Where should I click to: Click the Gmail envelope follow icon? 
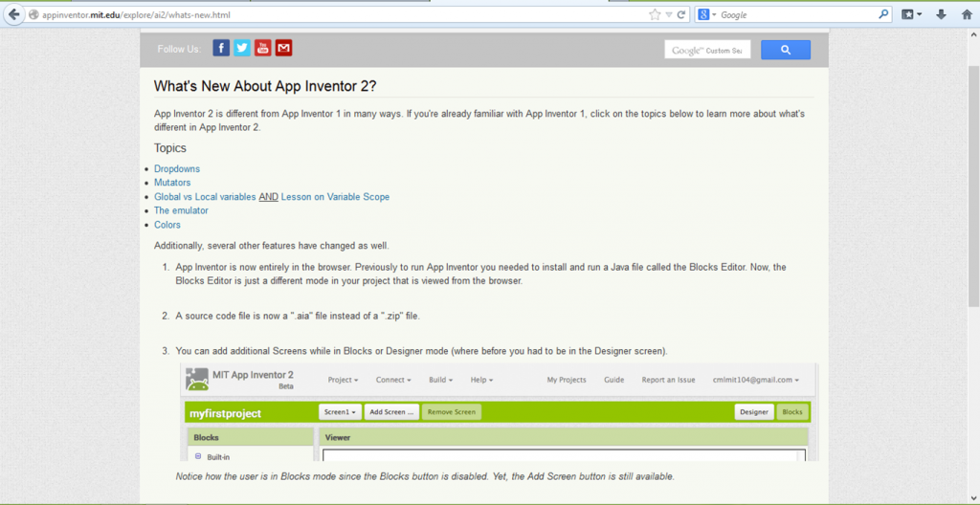pos(283,49)
